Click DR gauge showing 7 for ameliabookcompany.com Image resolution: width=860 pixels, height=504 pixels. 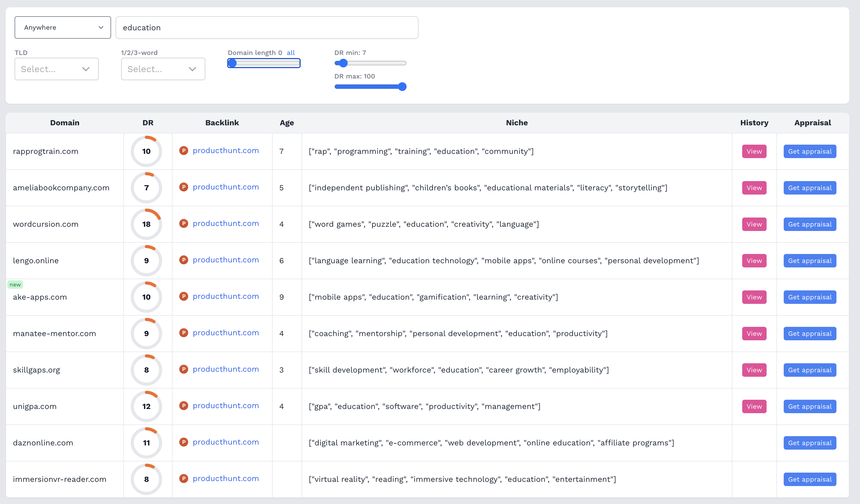pos(146,188)
